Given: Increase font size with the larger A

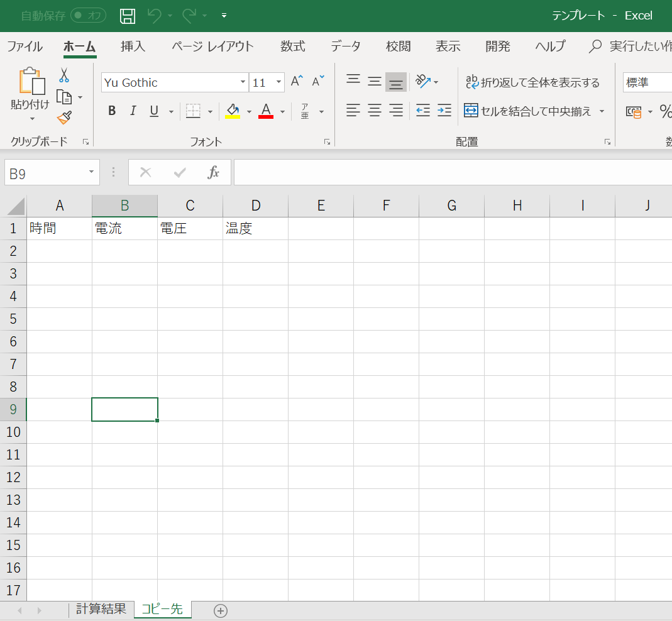Looking at the screenshot, I should pyautogui.click(x=297, y=81).
